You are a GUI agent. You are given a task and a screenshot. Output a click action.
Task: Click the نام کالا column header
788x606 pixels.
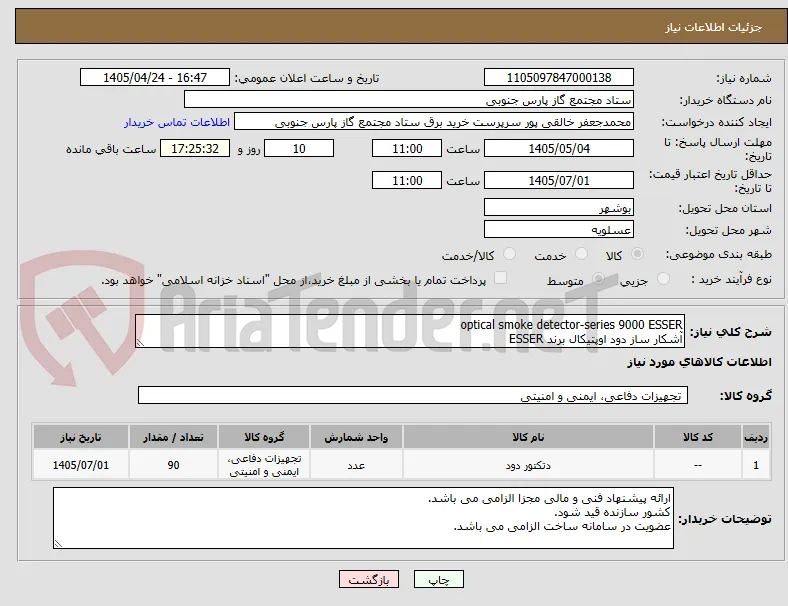click(528, 437)
